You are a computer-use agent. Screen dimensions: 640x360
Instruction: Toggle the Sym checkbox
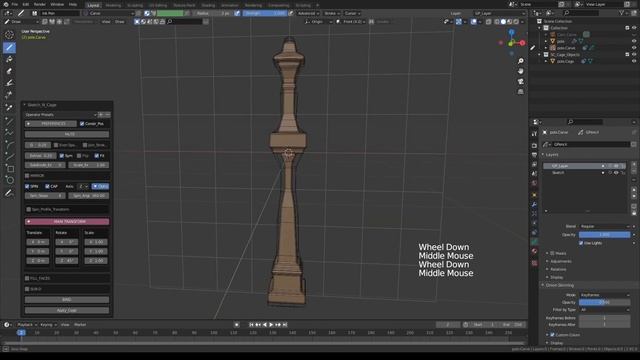[62, 156]
